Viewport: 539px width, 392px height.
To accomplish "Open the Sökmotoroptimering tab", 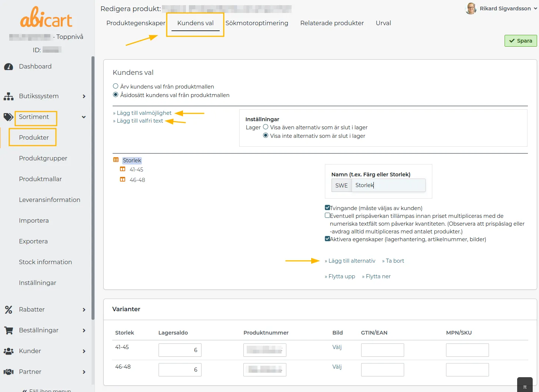I will (x=257, y=23).
